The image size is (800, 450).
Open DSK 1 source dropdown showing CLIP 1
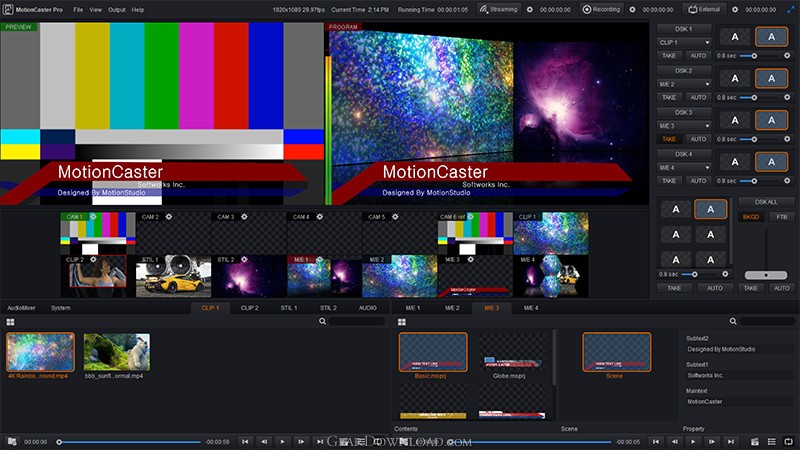684,42
